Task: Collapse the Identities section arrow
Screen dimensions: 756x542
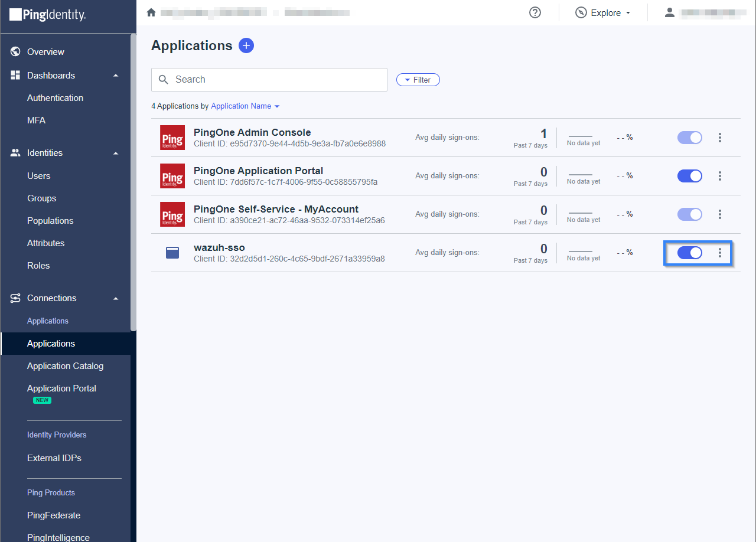Action: pyautogui.click(x=116, y=153)
